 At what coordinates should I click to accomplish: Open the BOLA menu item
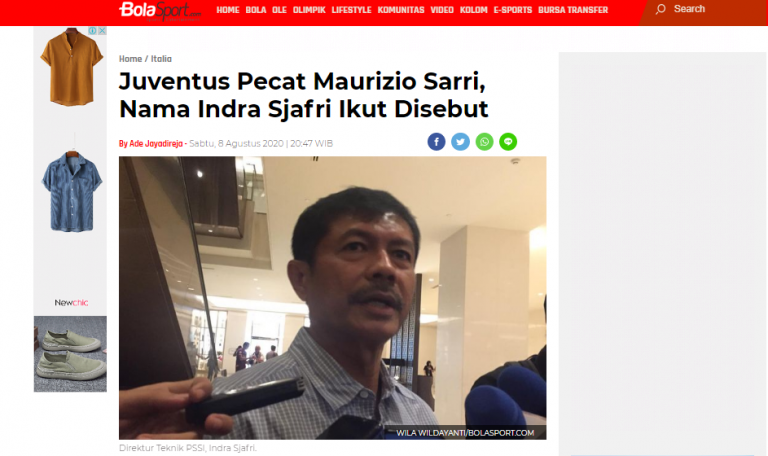pos(256,10)
